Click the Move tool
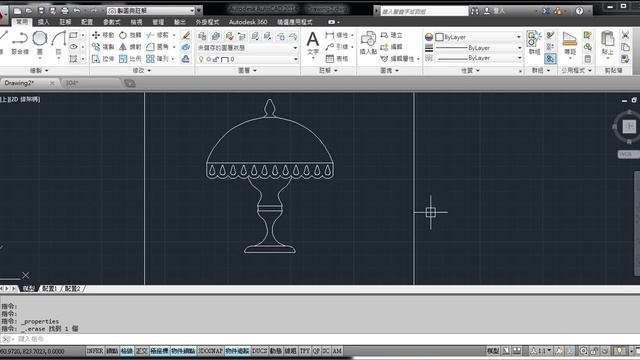Image resolution: width=640 pixels, height=360 pixels. point(103,35)
